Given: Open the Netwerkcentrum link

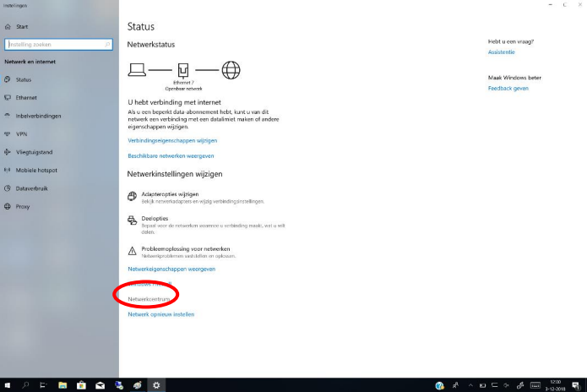Looking at the screenshot, I should coord(149,299).
